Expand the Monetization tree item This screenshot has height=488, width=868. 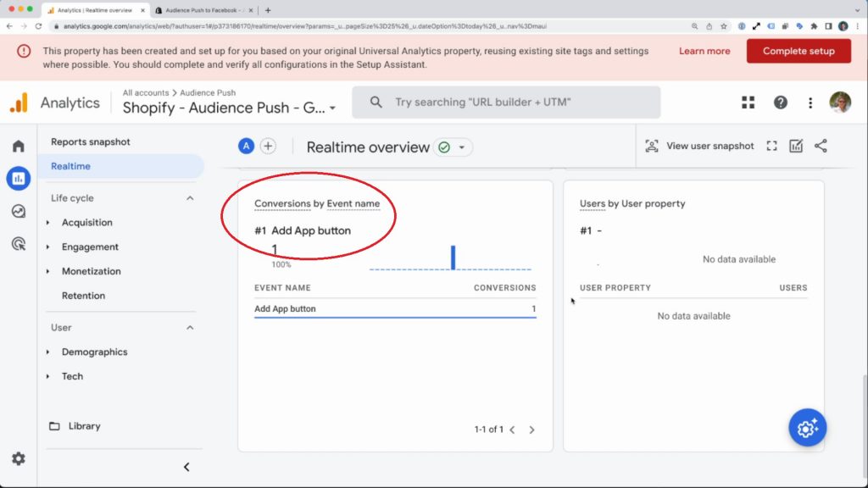pyautogui.click(x=47, y=271)
